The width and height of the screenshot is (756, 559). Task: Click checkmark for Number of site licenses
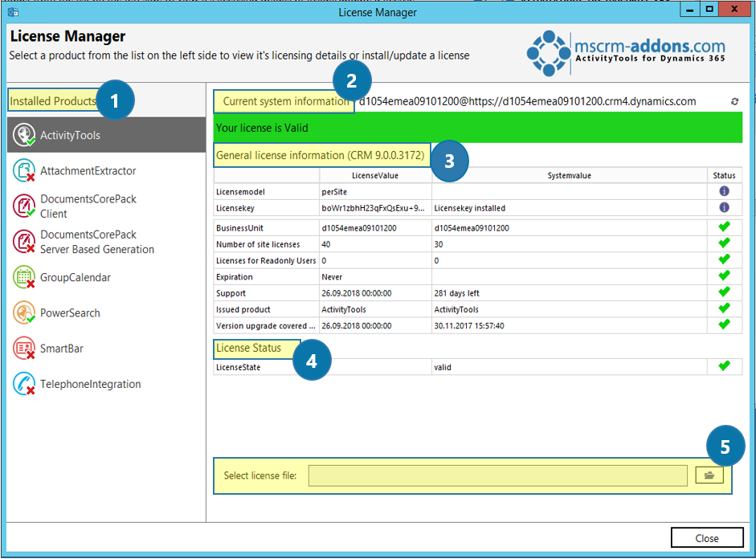[x=724, y=243]
